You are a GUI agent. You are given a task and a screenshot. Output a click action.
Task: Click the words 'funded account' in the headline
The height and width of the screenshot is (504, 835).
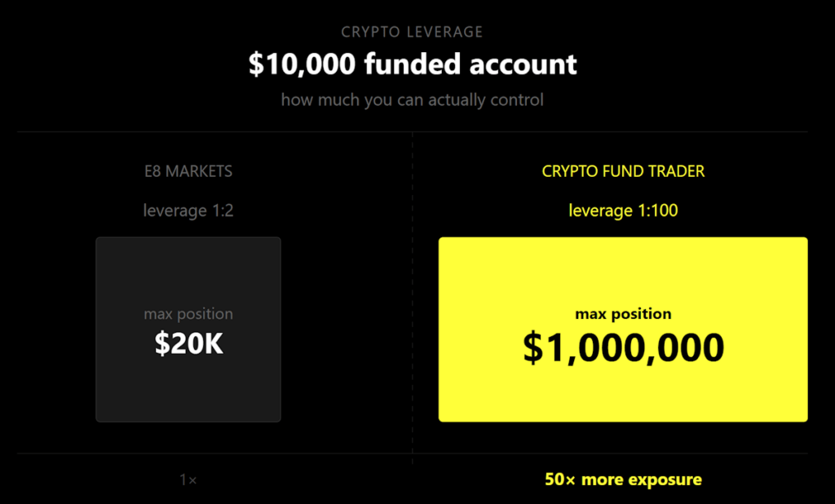coord(471,64)
